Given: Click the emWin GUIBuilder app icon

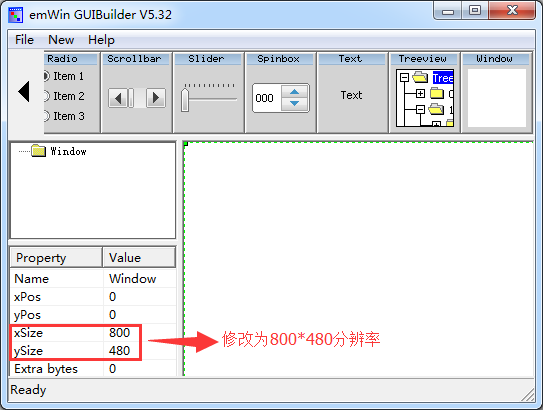Looking at the screenshot, I should point(16,15).
